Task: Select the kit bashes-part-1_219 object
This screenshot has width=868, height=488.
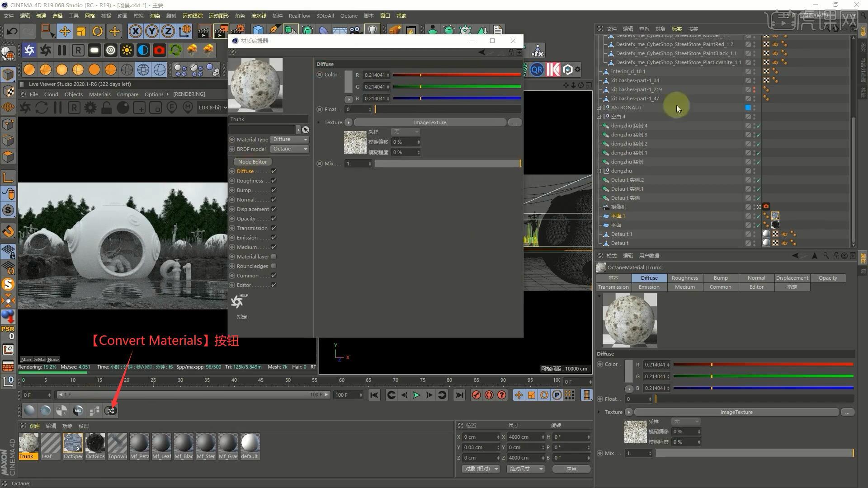Action: (x=636, y=89)
